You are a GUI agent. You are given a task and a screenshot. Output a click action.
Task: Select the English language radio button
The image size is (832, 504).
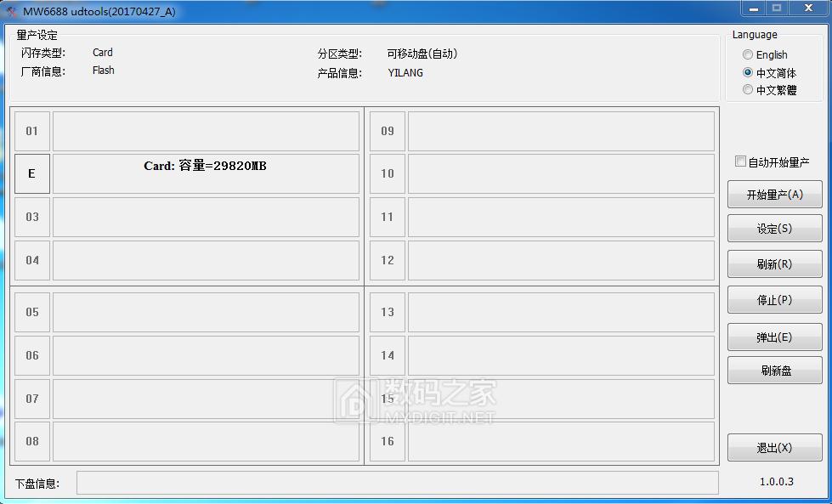click(748, 54)
